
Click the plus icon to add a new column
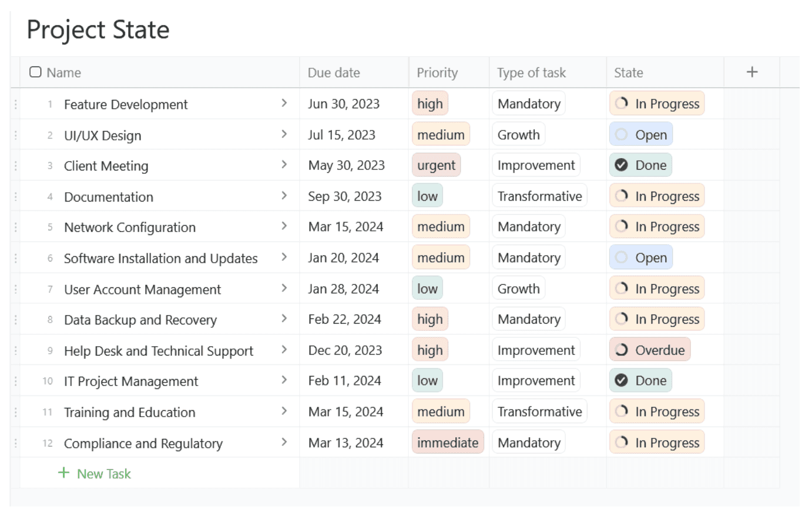point(752,72)
